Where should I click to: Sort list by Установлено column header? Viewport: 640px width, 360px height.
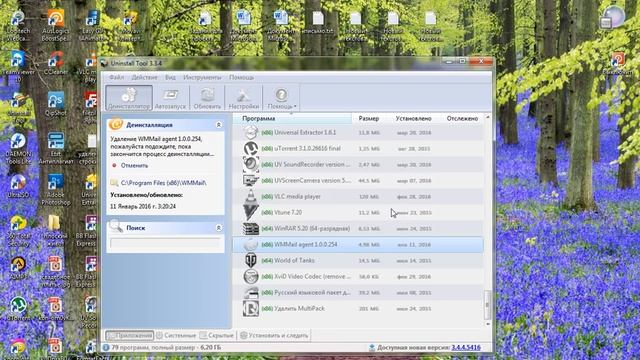pyautogui.click(x=413, y=118)
